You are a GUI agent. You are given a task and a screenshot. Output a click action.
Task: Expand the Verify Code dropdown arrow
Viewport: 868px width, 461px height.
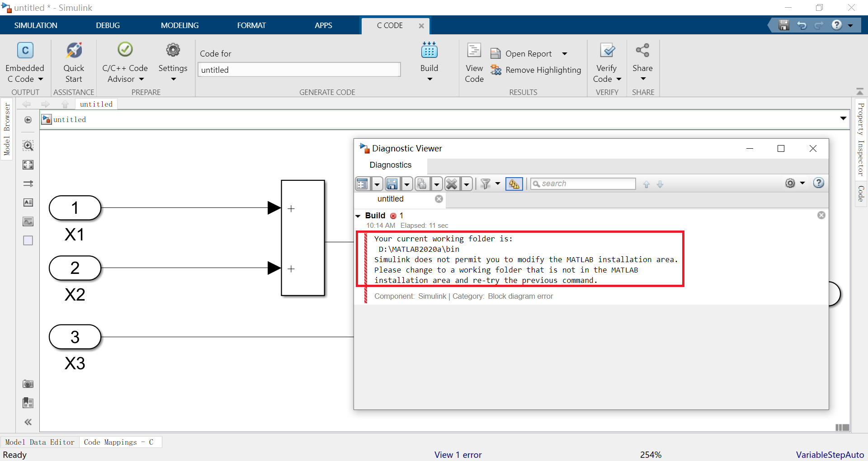tap(619, 79)
